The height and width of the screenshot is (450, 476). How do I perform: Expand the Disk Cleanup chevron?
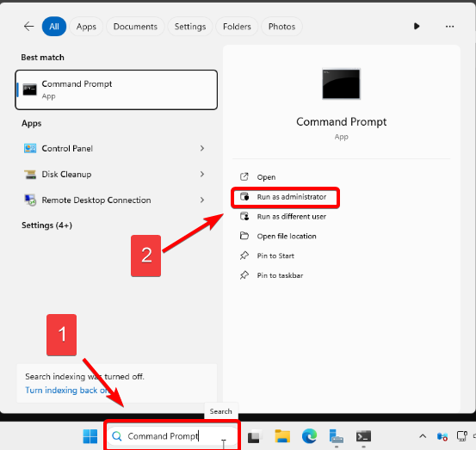coord(202,174)
